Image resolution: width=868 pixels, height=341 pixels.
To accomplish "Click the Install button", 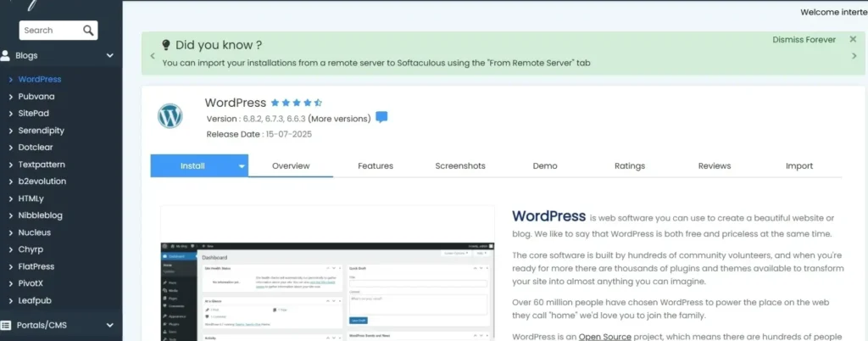I will [192, 166].
